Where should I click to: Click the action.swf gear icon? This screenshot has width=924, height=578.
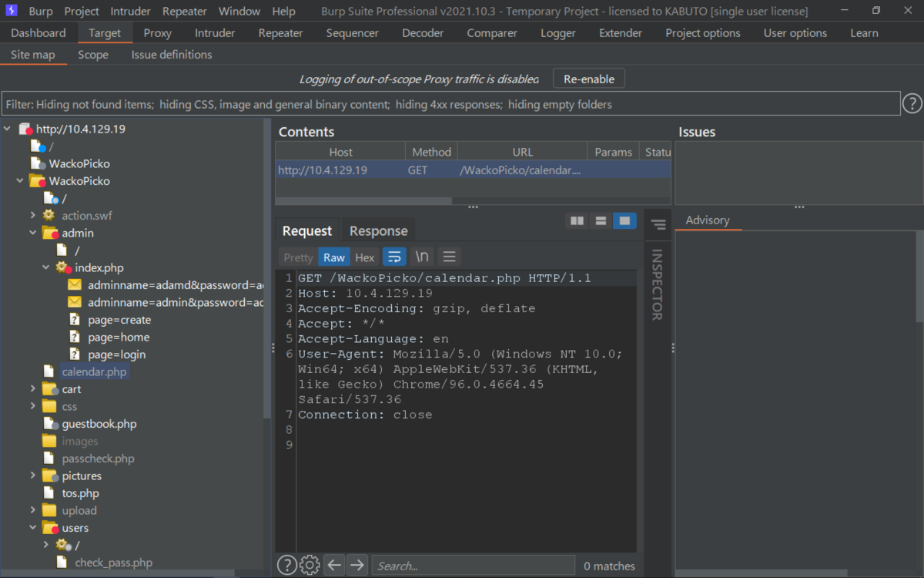(49, 216)
